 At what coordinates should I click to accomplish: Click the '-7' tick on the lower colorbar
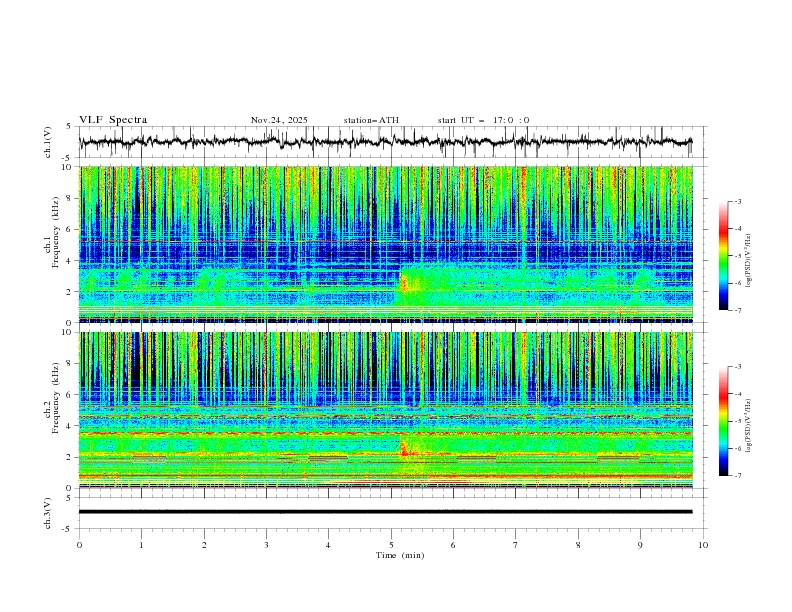(x=738, y=476)
